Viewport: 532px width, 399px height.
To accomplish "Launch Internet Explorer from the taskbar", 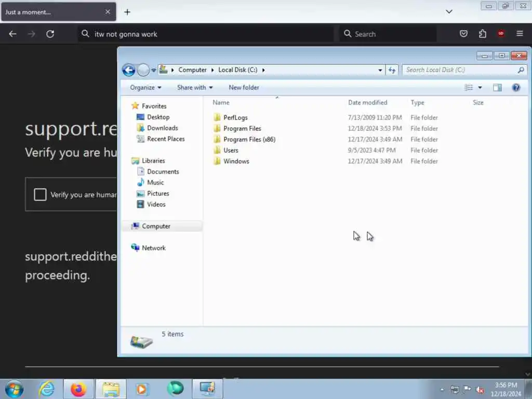I will pyautogui.click(x=46, y=389).
